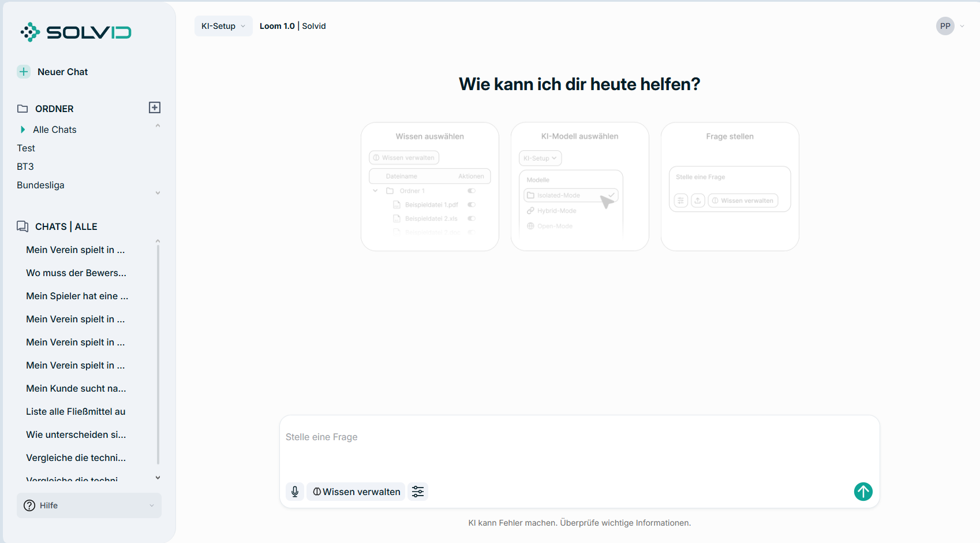This screenshot has width=980, height=543.
Task: Open the account menu chevron beside PP
Action: click(x=962, y=26)
